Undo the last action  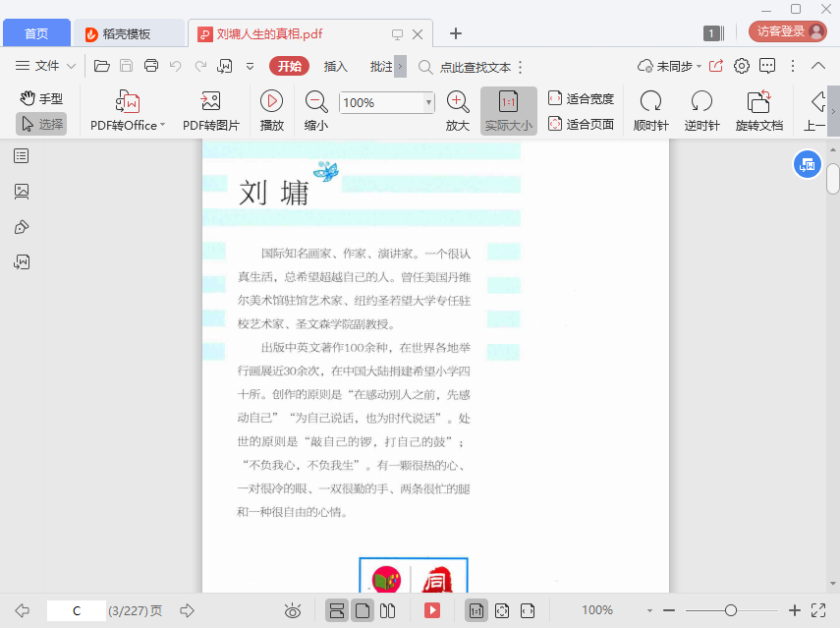point(175,66)
